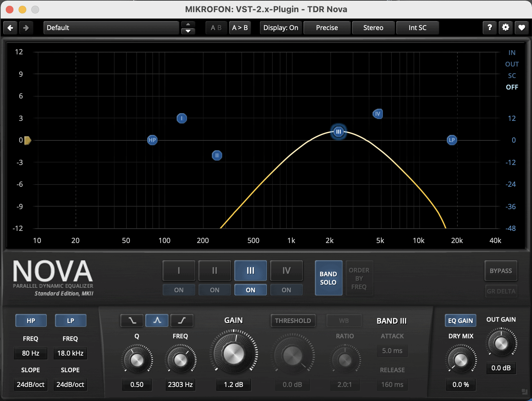Select the HP node on the graph

point(152,140)
